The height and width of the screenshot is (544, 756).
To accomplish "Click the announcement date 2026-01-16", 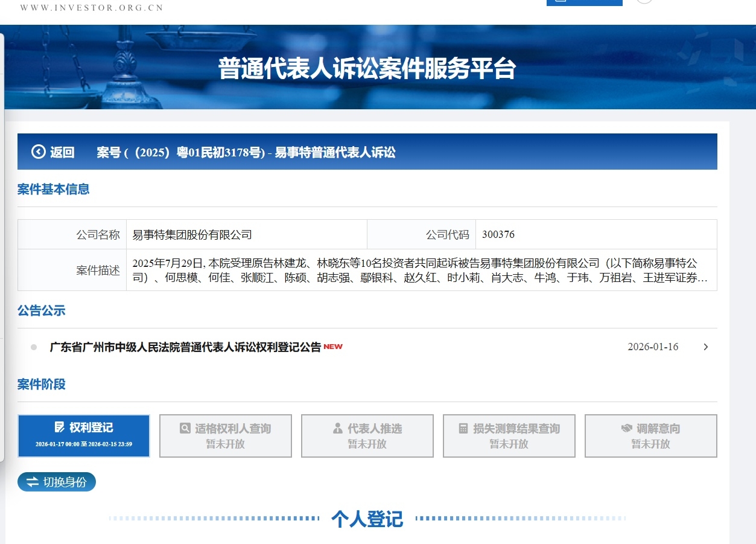I will point(653,347).
